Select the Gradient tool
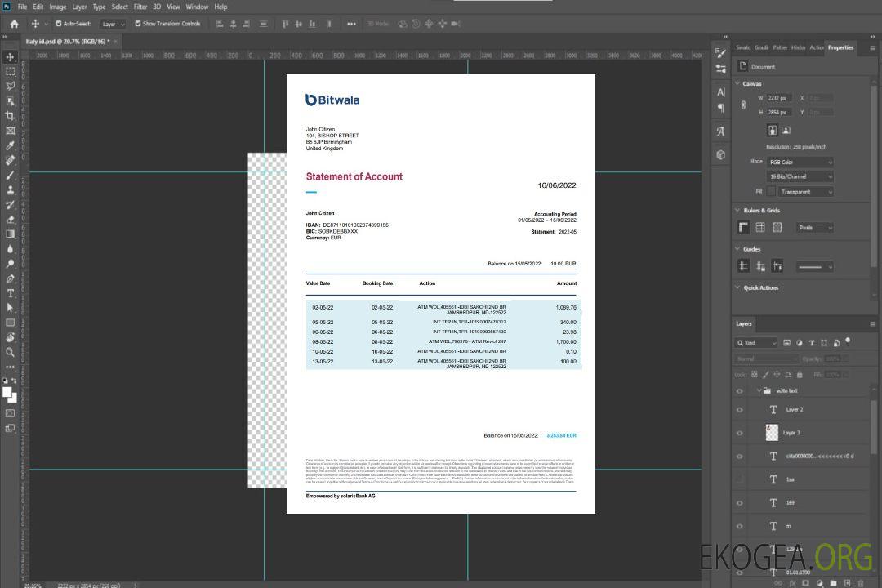882x588 pixels. (10, 234)
